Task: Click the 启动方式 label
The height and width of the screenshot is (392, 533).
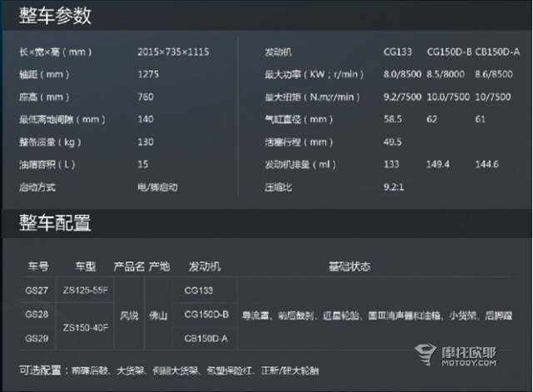Action: (37, 187)
